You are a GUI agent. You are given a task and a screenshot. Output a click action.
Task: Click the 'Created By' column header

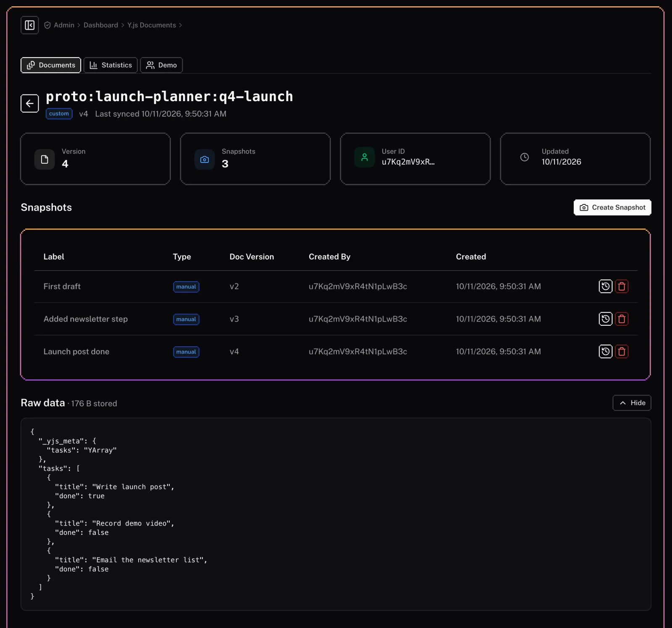point(329,256)
